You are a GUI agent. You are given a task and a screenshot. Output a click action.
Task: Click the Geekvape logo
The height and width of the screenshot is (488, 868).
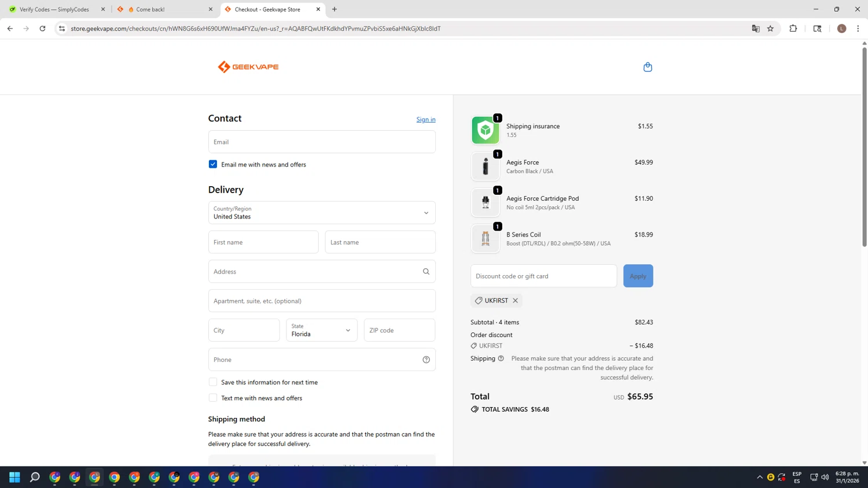click(248, 67)
